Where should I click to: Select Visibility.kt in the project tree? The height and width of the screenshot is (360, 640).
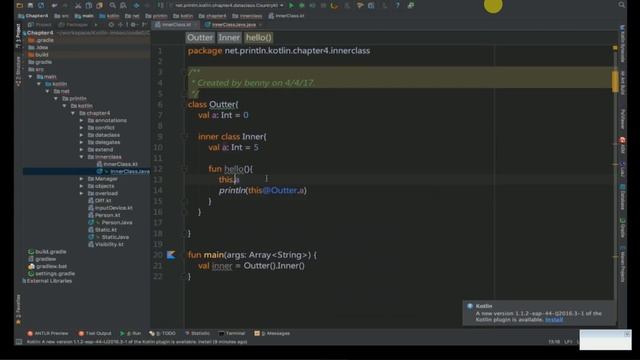click(106, 244)
